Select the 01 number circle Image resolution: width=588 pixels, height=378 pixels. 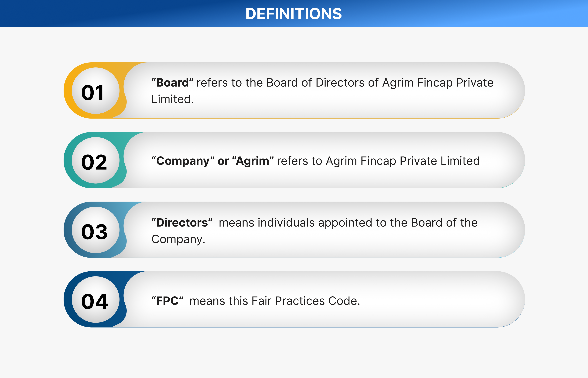[x=95, y=91]
